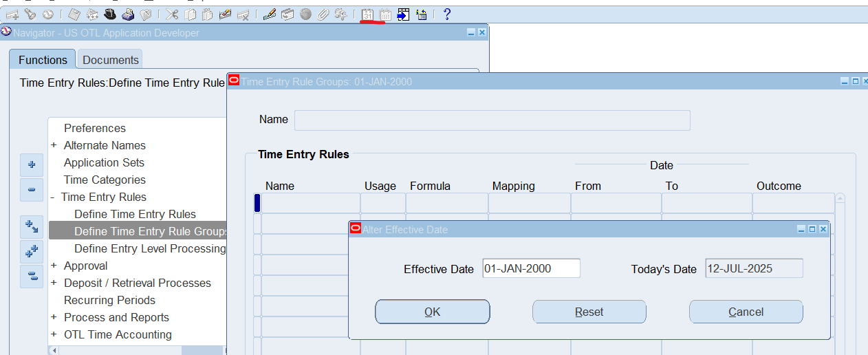Collapse the Time Entry Rules tree node
The image size is (868, 355).
[x=52, y=197]
